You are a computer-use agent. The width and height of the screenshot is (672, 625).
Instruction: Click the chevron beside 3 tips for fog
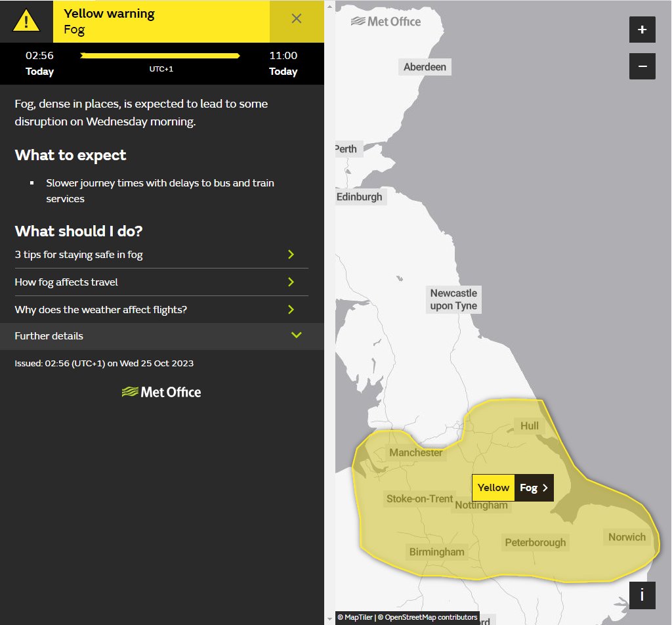click(x=291, y=255)
